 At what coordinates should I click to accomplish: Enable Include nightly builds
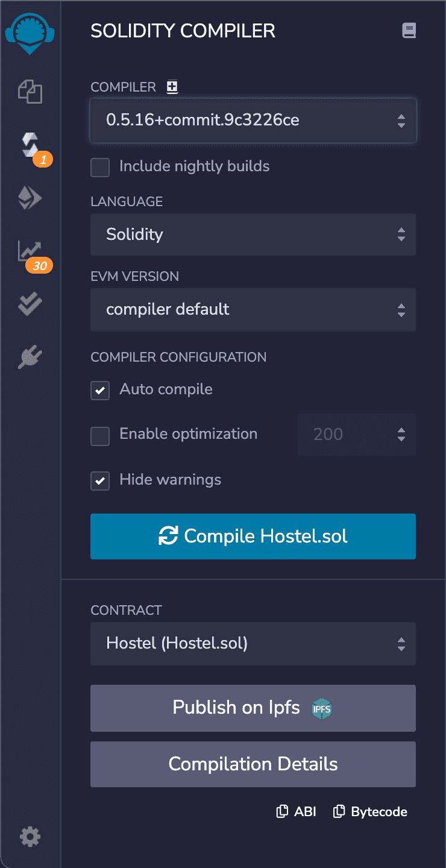[100, 168]
